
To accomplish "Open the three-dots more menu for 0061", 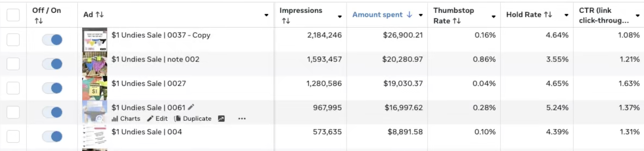I will 242,119.
